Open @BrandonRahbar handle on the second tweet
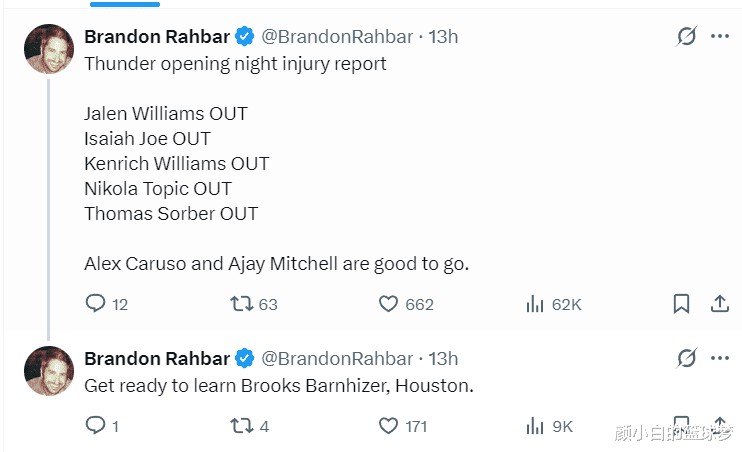 (337, 358)
